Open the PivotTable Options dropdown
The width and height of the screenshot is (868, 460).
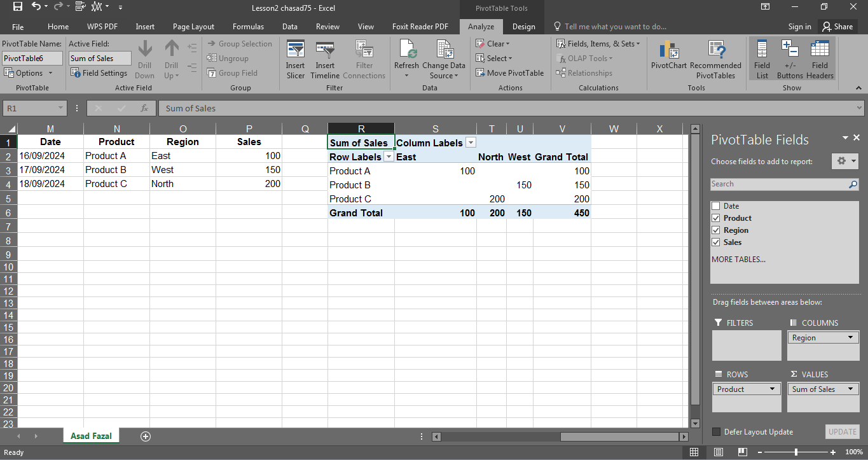(x=29, y=73)
